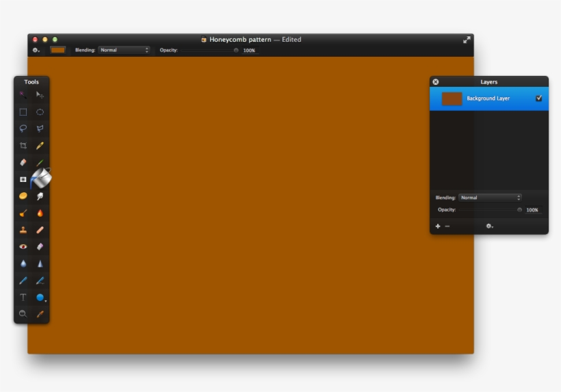Choose the Clone Stamp tool

point(23,230)
